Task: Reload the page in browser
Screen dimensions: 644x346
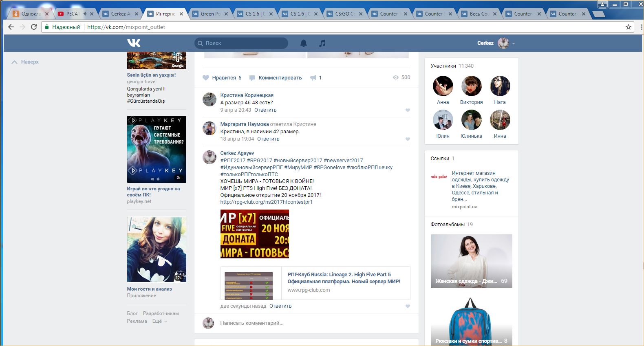Action: 34,27
